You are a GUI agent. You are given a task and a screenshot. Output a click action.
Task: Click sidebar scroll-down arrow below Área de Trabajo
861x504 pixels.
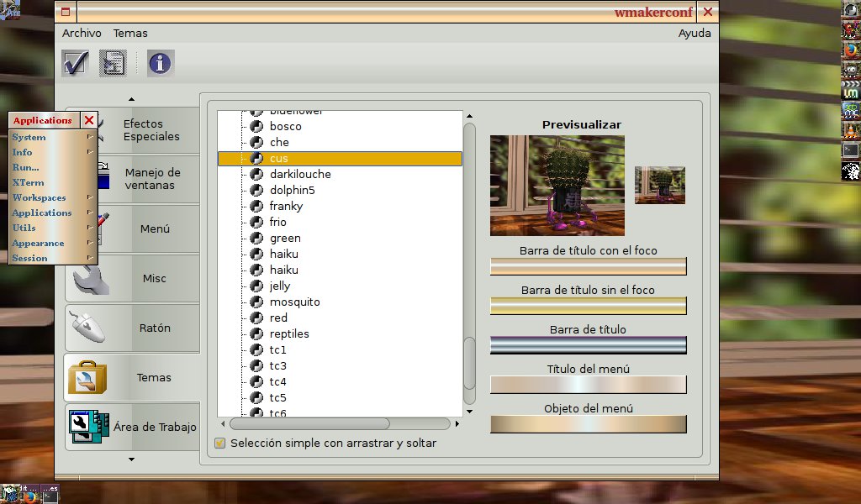click(x=131, y=459)
